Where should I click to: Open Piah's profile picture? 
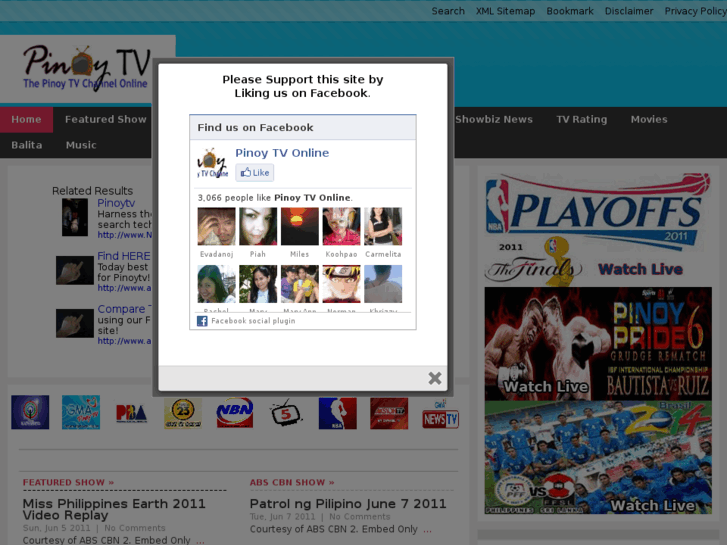[x=258, y=226]
